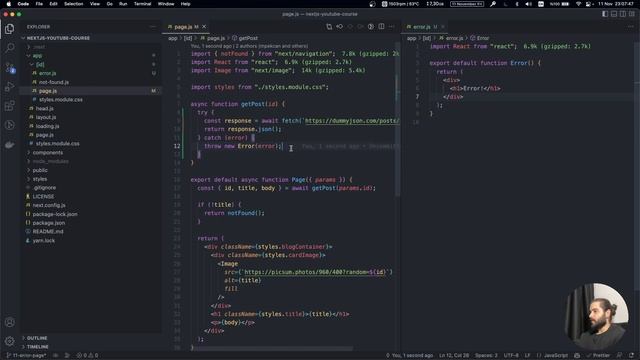
Task: Click errors and warnings count in status bar
Action: (87, 356)
